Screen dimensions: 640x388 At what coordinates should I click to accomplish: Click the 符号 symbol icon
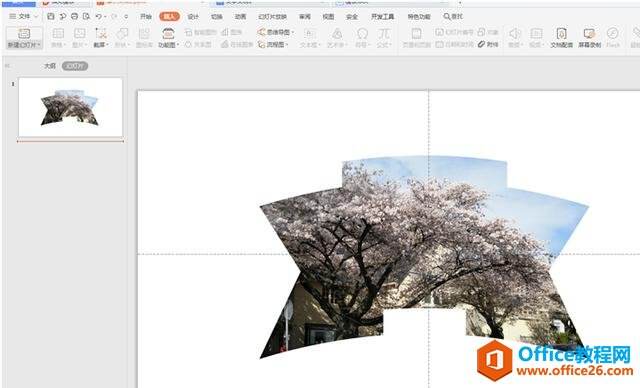coord(362,37)
